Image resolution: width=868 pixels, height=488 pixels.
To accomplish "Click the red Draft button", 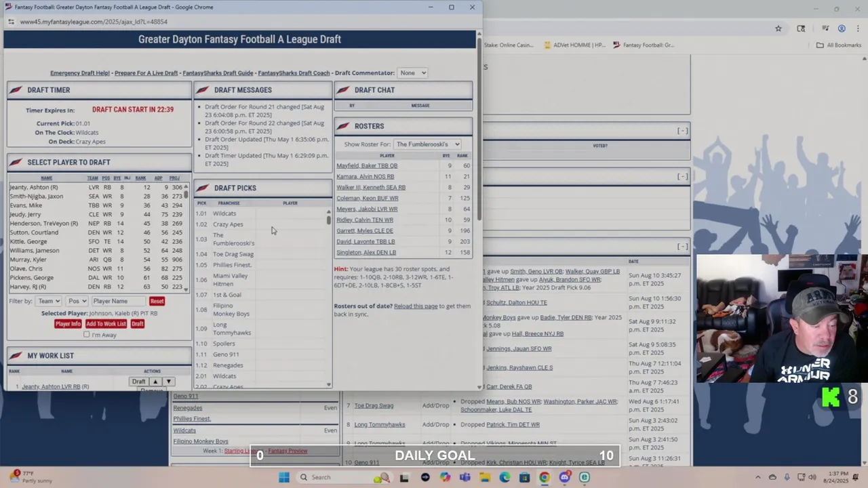I will pos(137,324).
